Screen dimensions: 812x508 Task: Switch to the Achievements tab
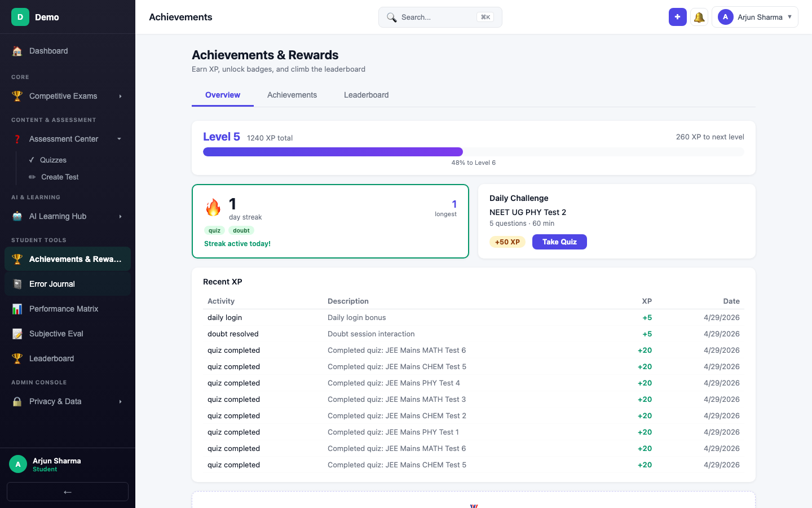click(x=292, y=95)
